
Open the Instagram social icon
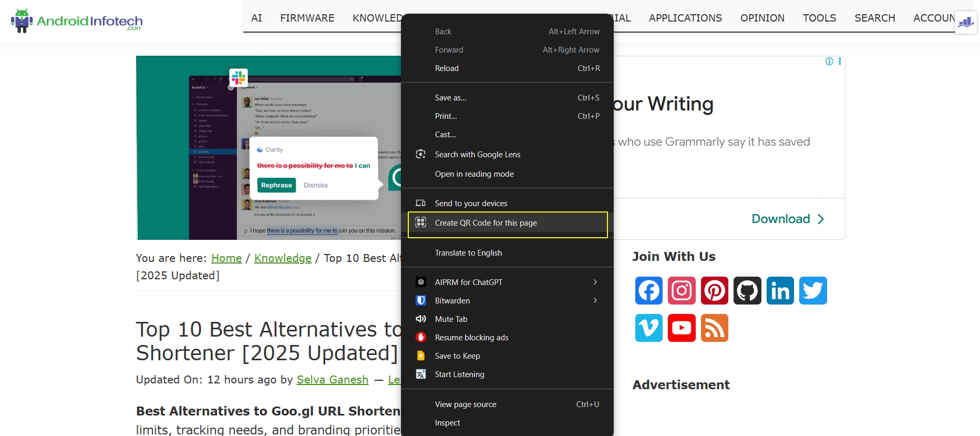(x=682, y=290)
